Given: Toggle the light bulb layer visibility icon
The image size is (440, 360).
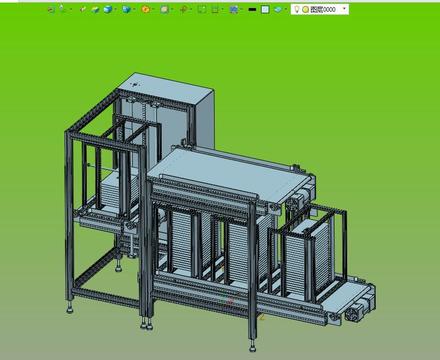Looking at the screenshot, I should tap(296, 9).
